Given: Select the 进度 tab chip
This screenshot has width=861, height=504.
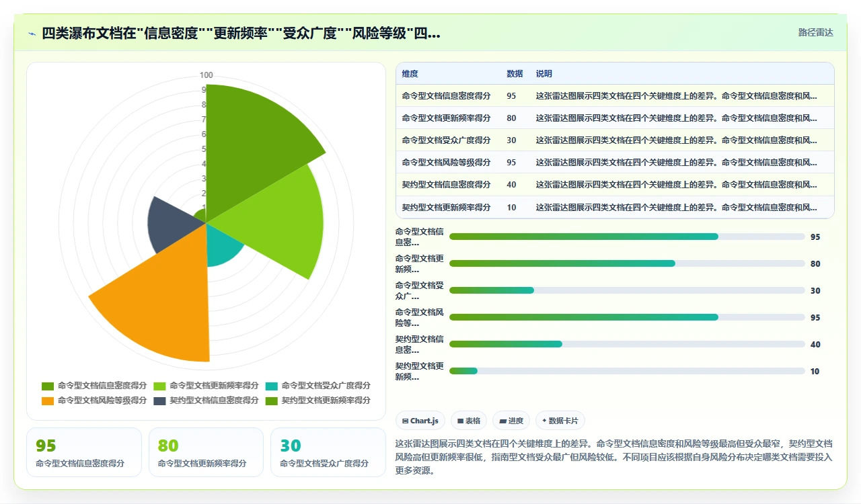Looking at the screenshot, I should pos(511,421).
